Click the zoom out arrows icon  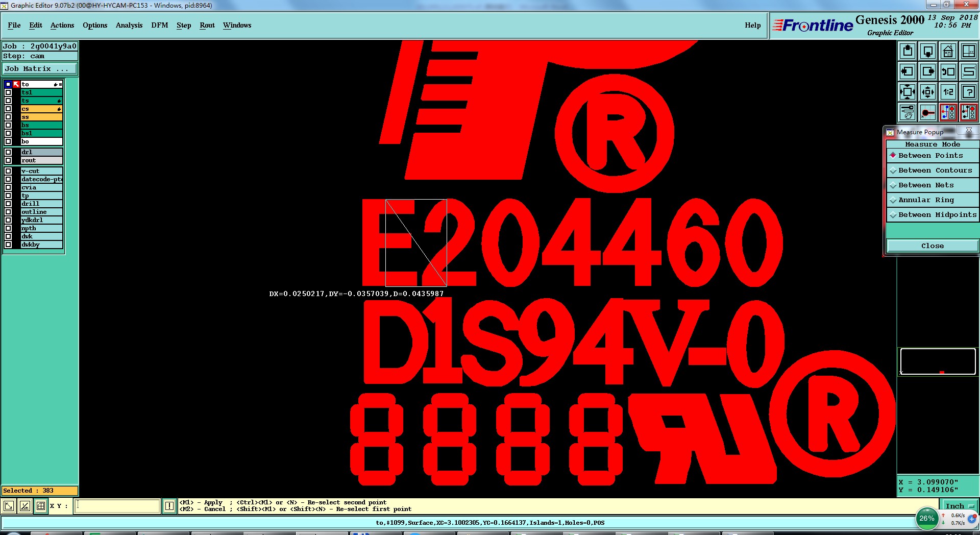pyautogui.click(x=928, y=92)
